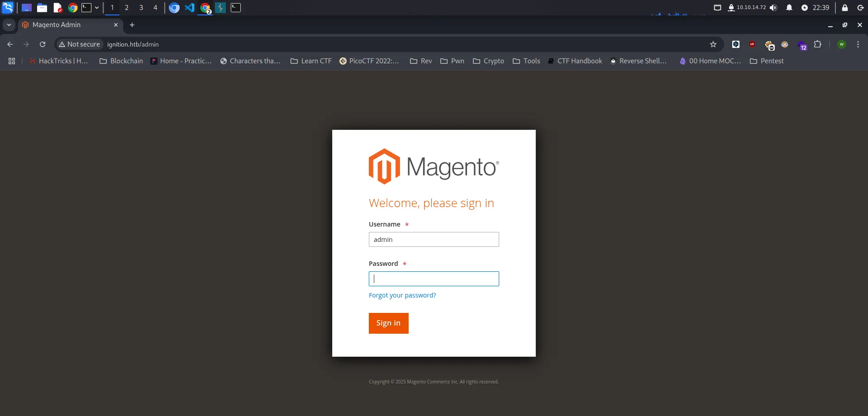Expand the Pentest bookmarks folder
The height and width of the screenshot is (416, 868).
767,61
